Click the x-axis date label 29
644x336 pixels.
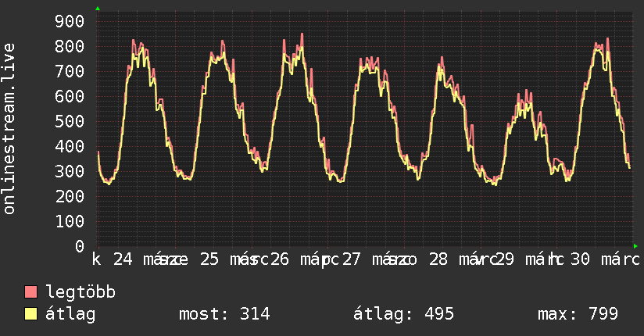click(x=504, y=259)
